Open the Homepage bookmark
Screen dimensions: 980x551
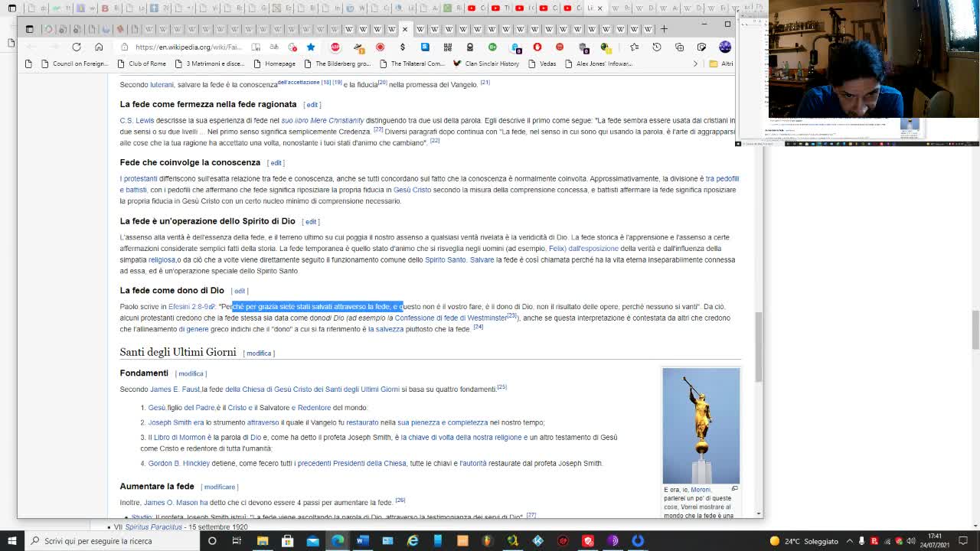point(273,64)
